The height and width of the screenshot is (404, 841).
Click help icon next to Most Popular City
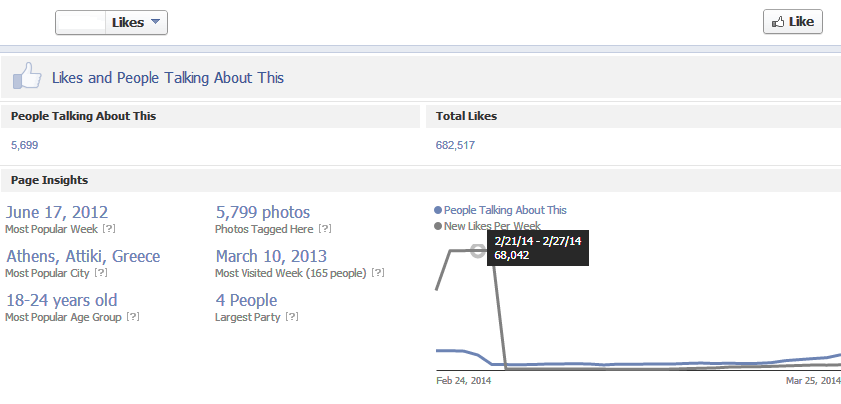pos(101,273)
